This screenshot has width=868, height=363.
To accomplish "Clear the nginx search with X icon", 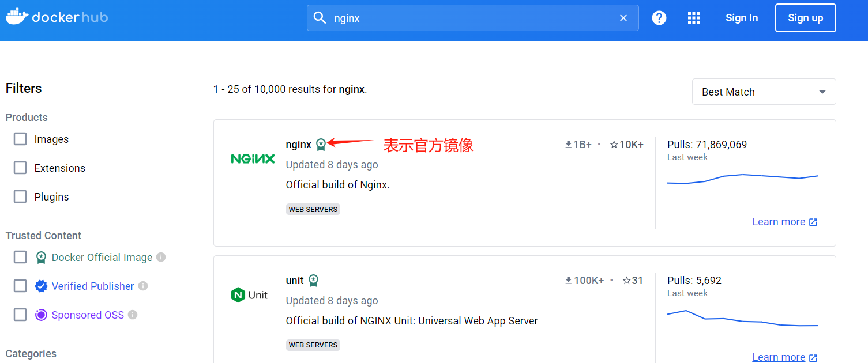I will [623, 18].
